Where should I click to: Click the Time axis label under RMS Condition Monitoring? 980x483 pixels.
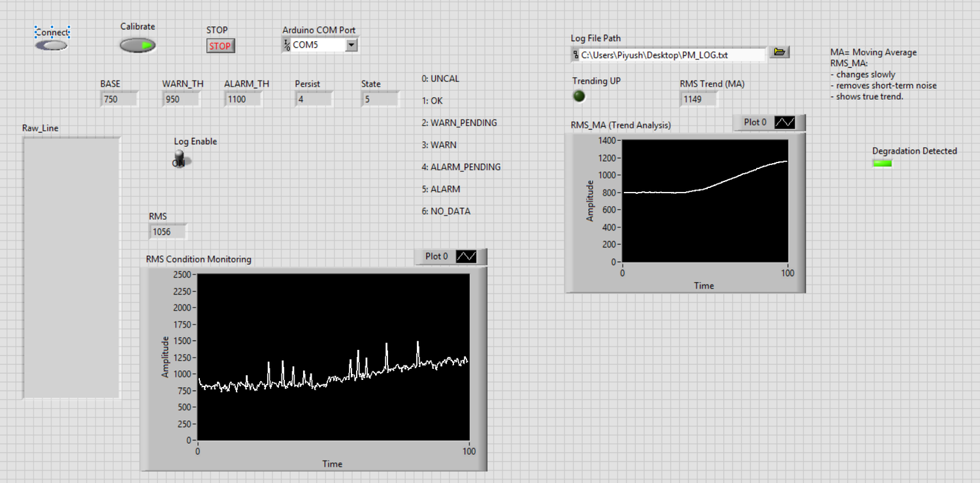point(332,464)
